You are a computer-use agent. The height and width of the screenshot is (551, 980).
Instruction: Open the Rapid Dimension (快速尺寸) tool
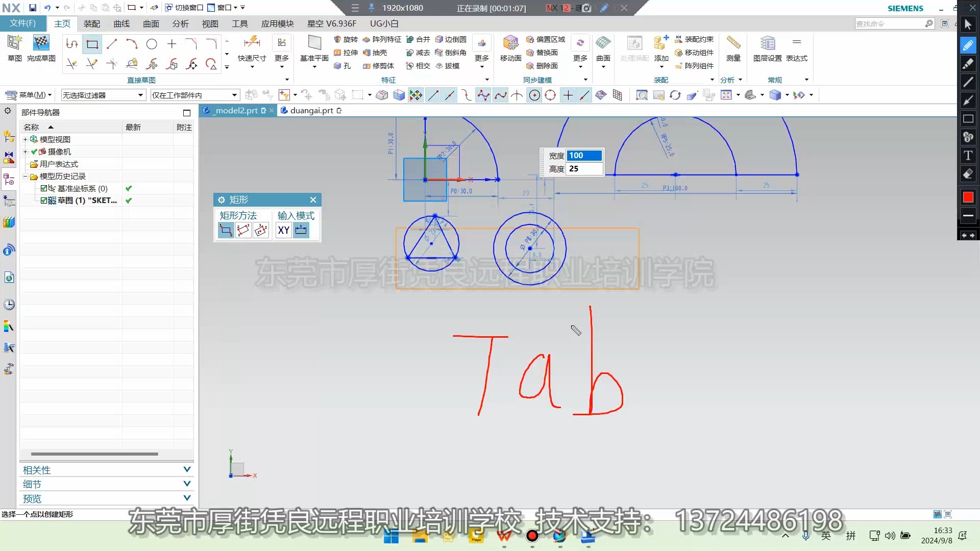coord(252,43)
